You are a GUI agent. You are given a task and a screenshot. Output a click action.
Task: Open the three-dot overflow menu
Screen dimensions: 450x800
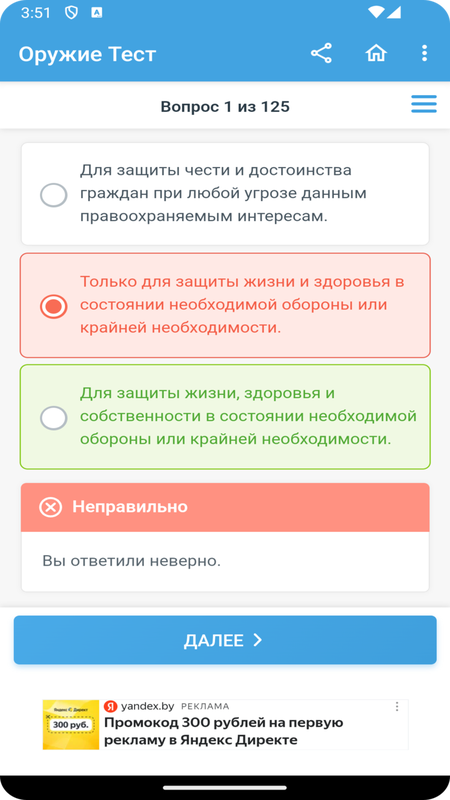pyautogui.click(x=424, y=53)
